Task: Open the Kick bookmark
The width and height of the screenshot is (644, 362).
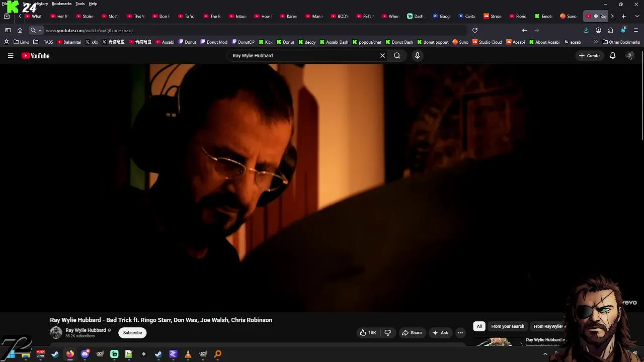Action: coord(266,42)
